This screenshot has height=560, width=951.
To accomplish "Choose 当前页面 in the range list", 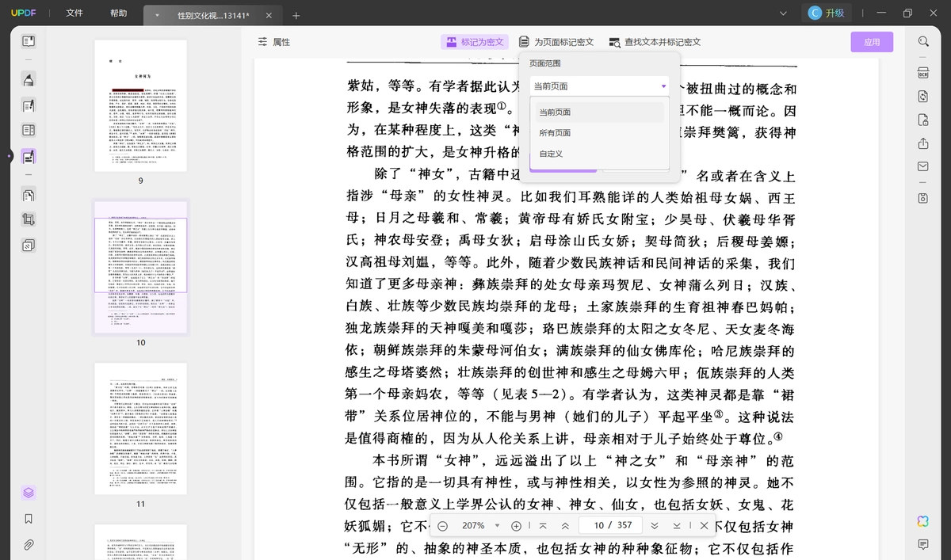I will [599, 112].
